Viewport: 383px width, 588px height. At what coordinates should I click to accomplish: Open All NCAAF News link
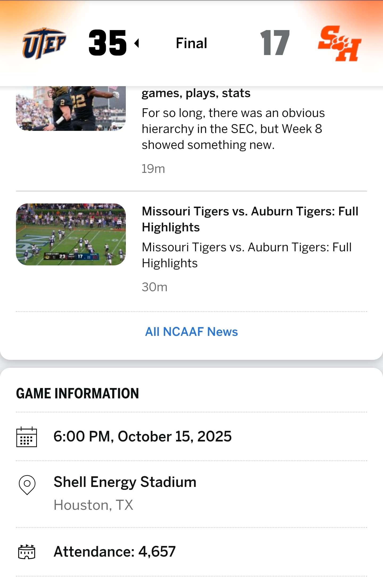pos(191,332)
